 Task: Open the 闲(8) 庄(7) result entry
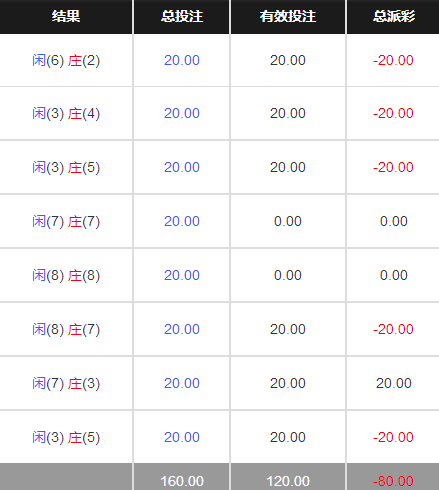(x=66, y=329)
